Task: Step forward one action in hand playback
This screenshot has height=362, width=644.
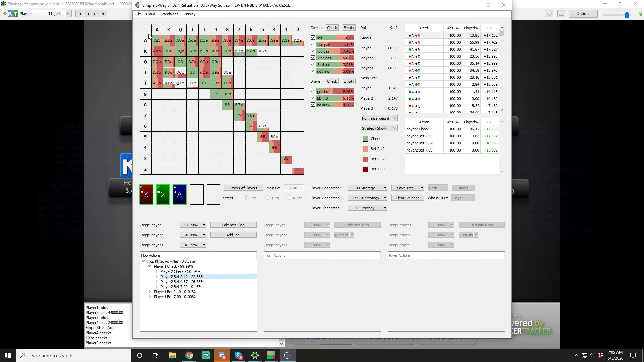Action: click(x=95, y=14)
